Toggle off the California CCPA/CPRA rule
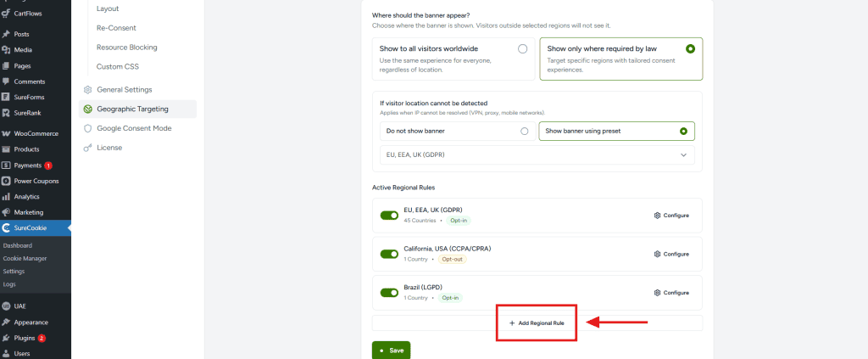 tap(389, 254)
